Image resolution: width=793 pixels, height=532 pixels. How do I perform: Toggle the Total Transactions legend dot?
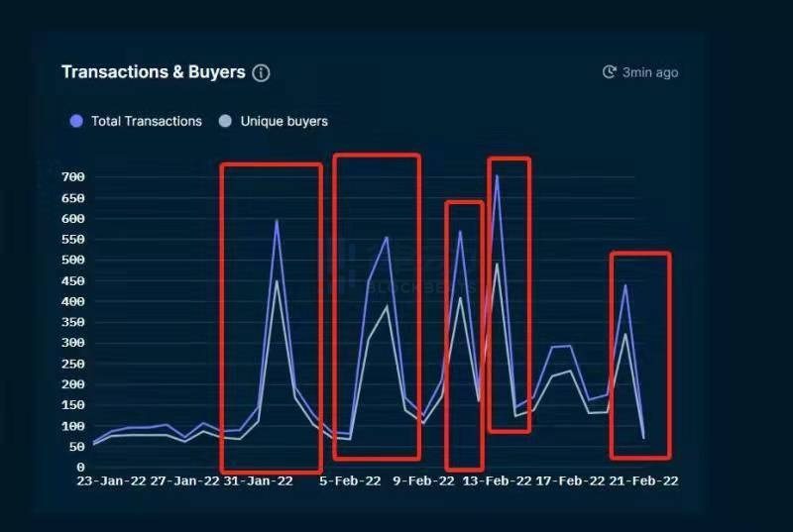[x=76, y=121]
